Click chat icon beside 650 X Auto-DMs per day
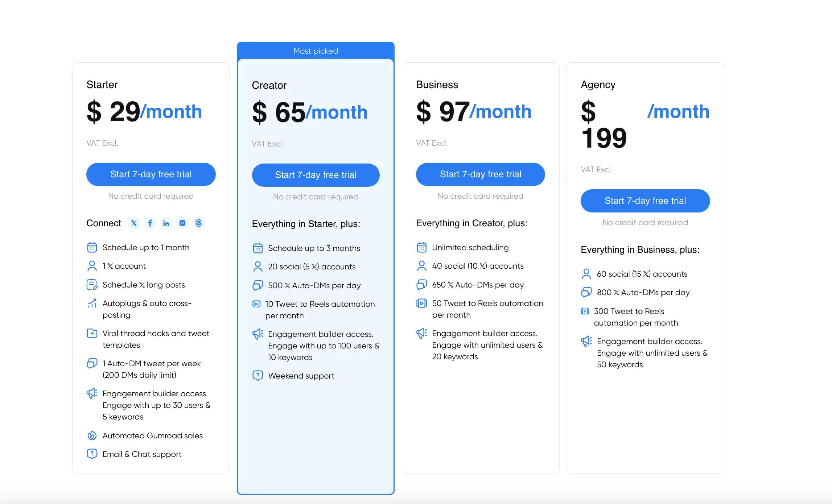This screenshot has height=504, width=832. [421, 285]
